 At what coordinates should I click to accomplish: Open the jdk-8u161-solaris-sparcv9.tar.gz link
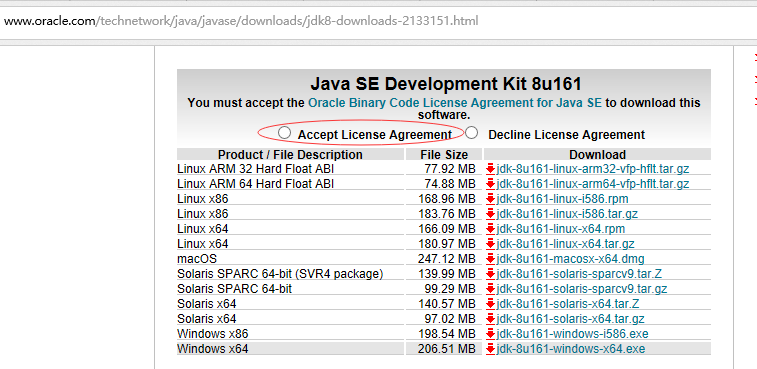coord(582,289)
